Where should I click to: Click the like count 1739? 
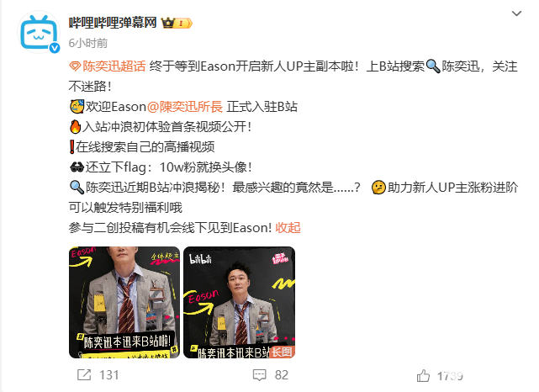click(450, 376)
